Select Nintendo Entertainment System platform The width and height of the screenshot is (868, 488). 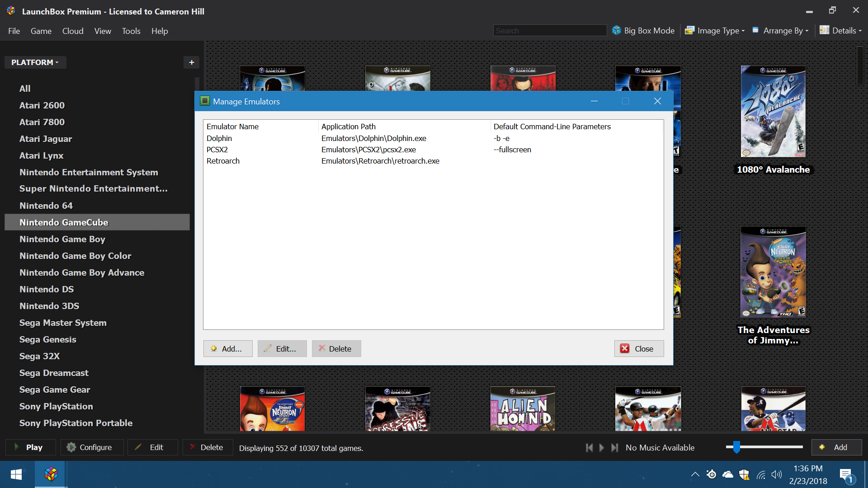pos(97,172)
